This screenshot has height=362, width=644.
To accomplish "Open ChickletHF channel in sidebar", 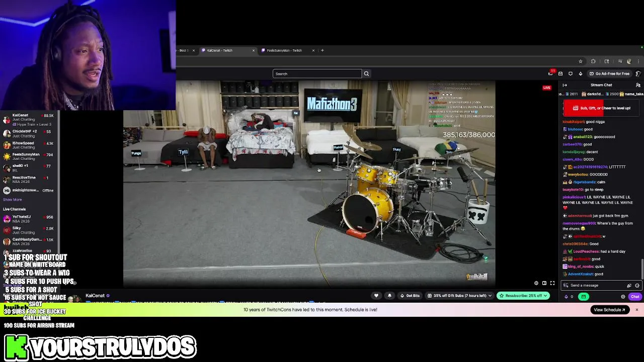I will click(28, 133).
